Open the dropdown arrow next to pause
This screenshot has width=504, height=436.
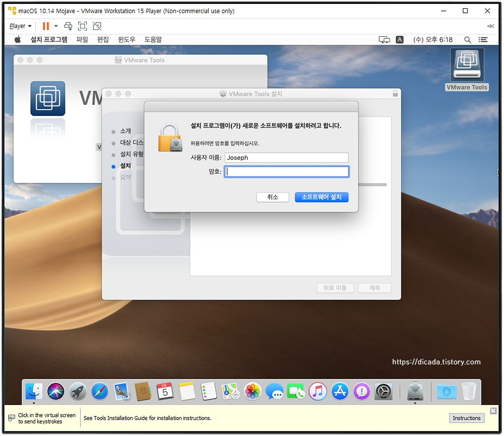click(x=56, y=26)
